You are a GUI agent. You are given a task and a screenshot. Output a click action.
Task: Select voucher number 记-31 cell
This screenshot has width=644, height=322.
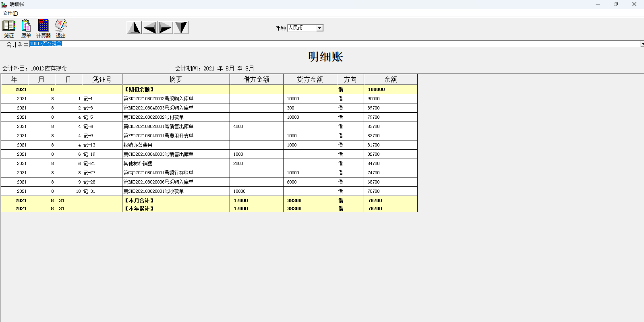[102, 191]
